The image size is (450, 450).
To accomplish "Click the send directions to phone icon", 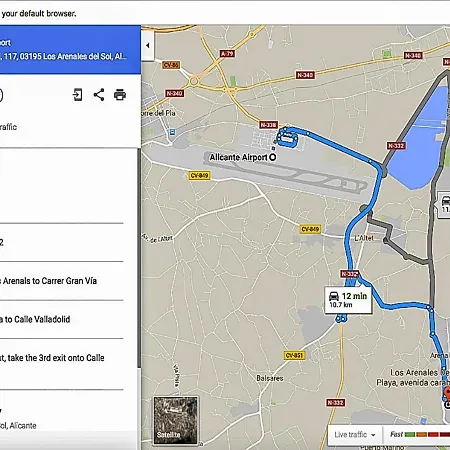I will (77, 95).
